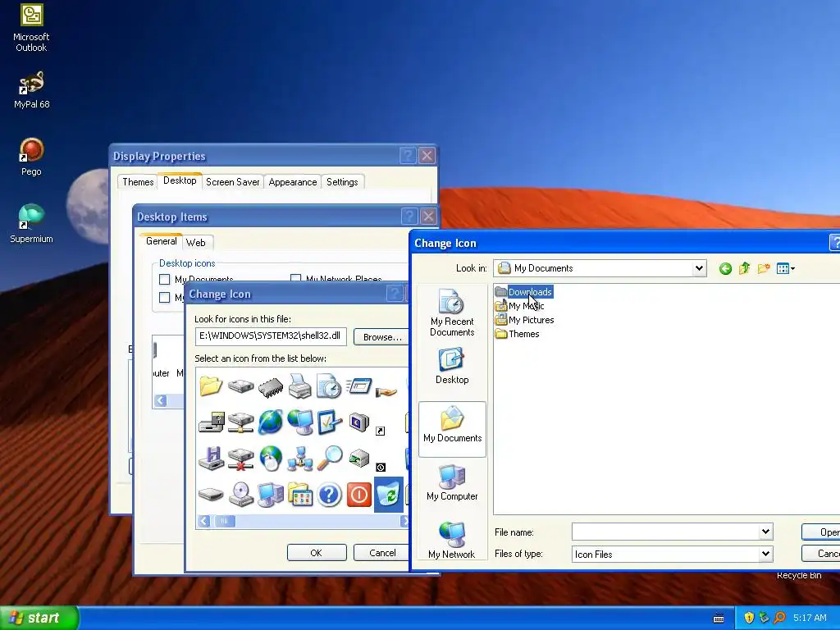The image size is (840, 630).
Task: Select the folder with programs window icon
Action: pos(300,495)
